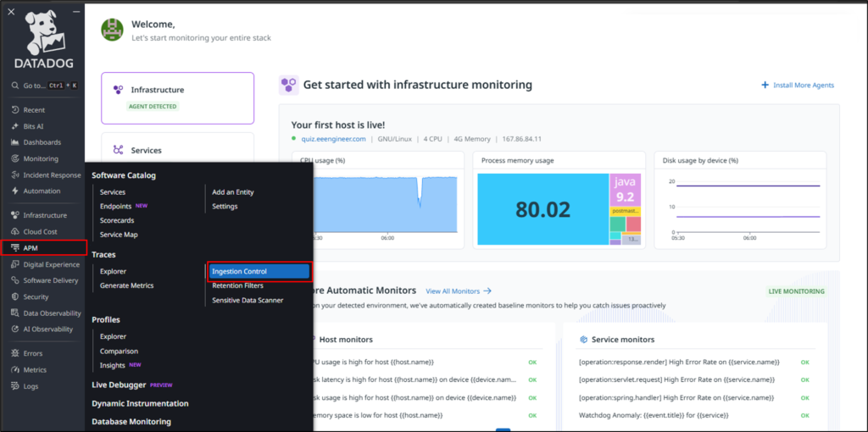This screenshot has width=868, height=432.
Task: Click the Logs sidebar icon
Action: pos(15,385)
